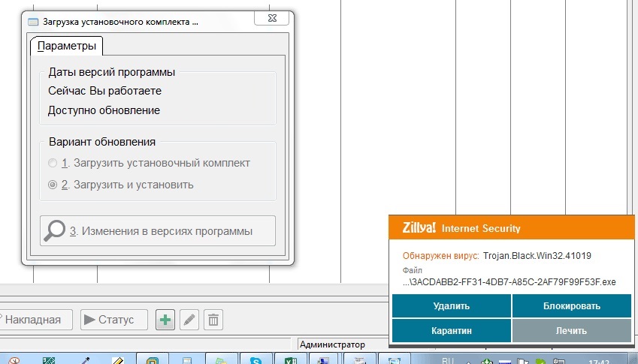Select option 2 Загрузить и установить
Viewport: 638px width, 364px height.
pos(52,185)
